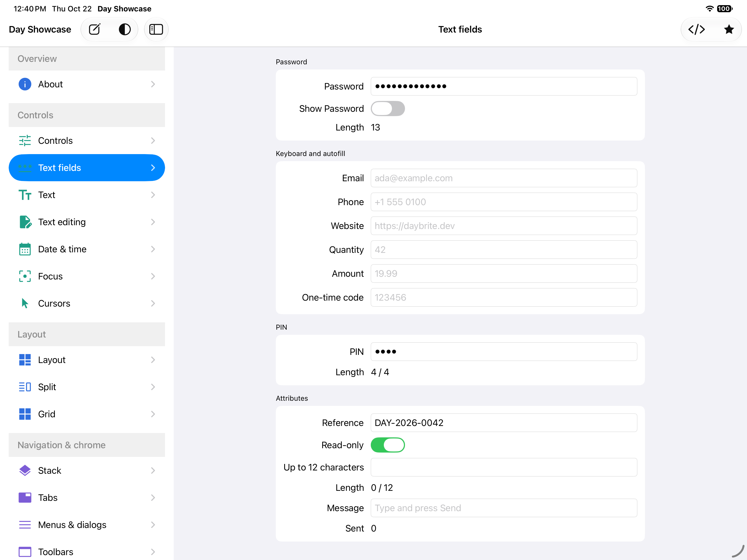Click the Sent count value 0
Screen dimensions: 747x560
(373, 528)
